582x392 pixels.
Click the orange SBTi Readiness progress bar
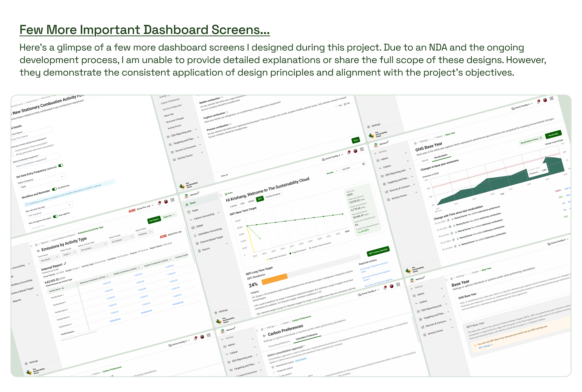(x=274, y=279)
